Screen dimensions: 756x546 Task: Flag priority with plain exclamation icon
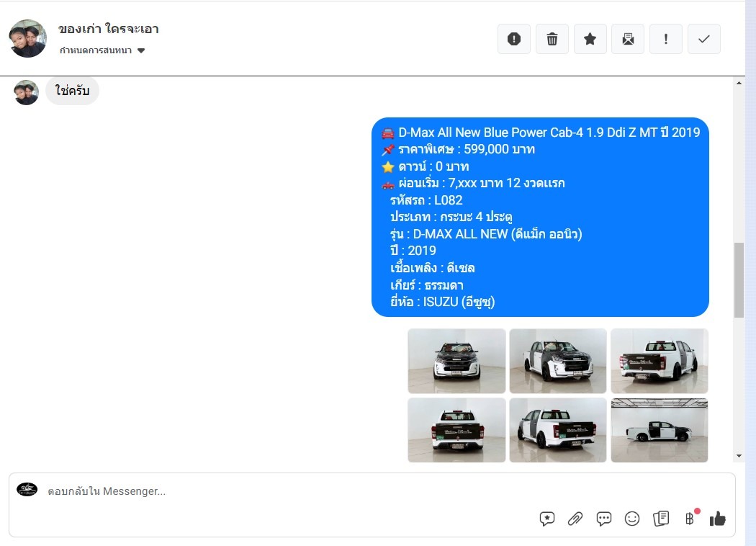[x=666, y=39]
